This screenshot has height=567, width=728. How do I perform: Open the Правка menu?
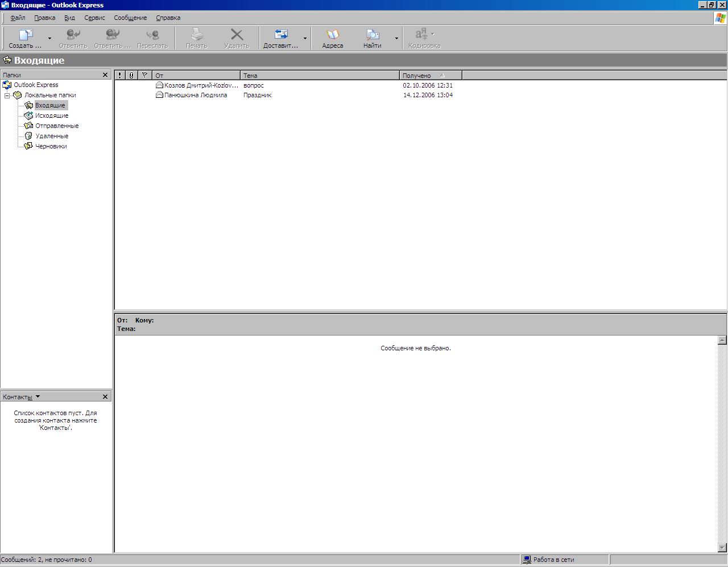pos(44,18)
